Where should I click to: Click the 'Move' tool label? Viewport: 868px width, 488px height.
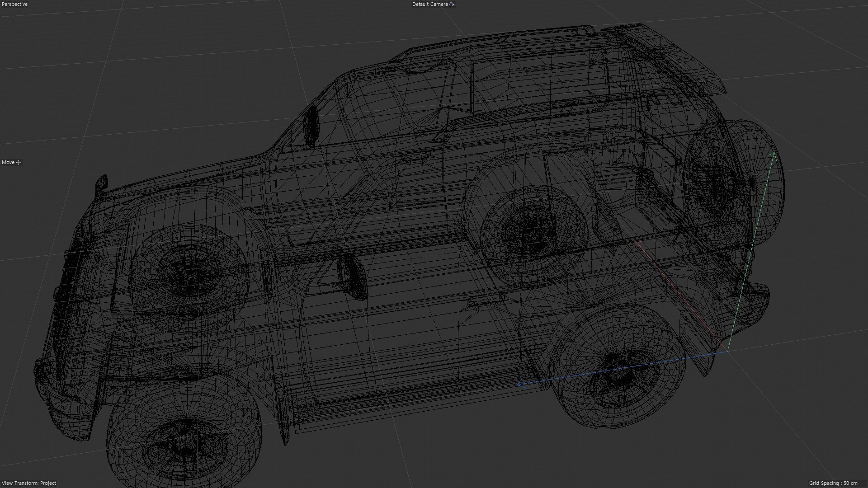(8, 162)
